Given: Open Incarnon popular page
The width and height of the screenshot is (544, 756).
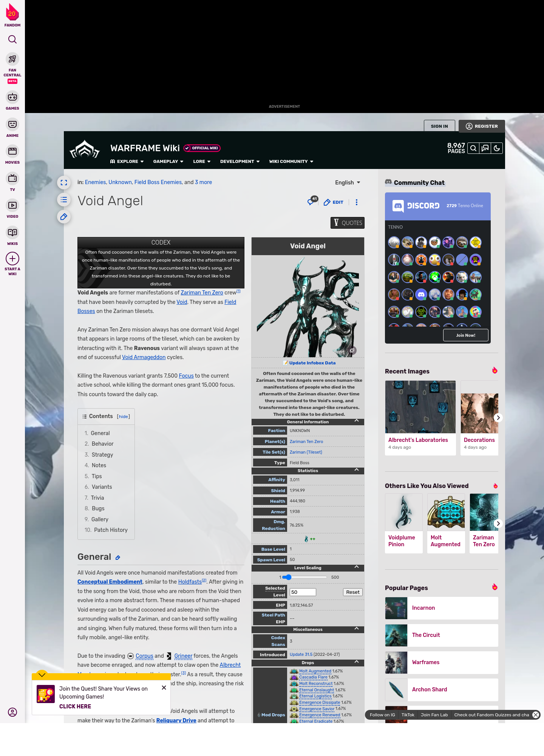Looking at the screenshot, I should click(x=442, y=608).
